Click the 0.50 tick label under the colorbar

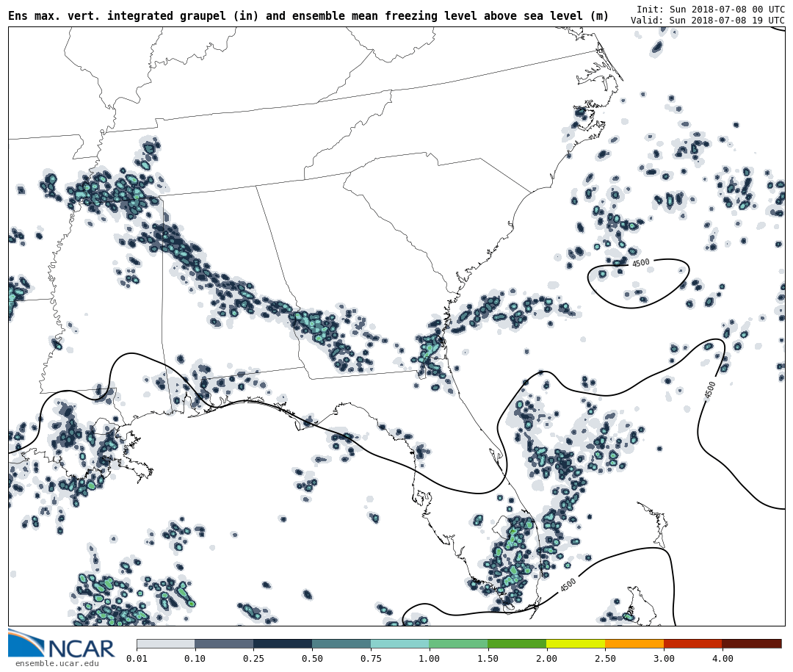[x=312, y=659]
